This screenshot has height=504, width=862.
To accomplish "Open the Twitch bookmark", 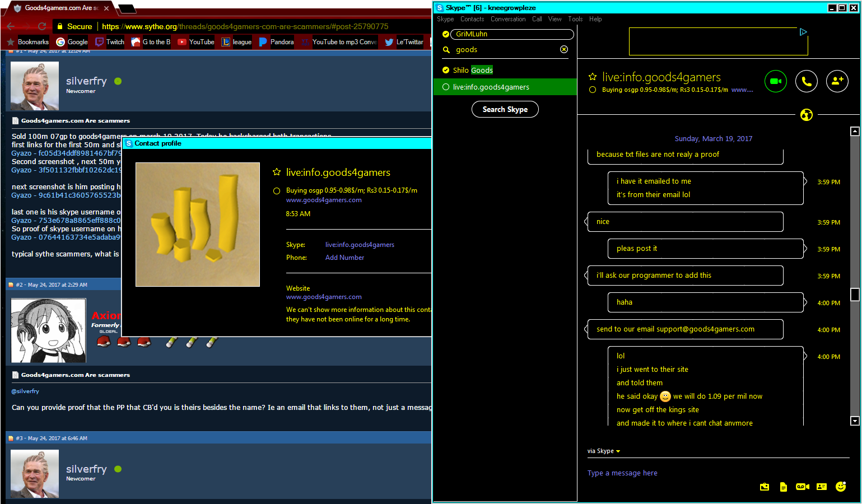I will (110, 42).
